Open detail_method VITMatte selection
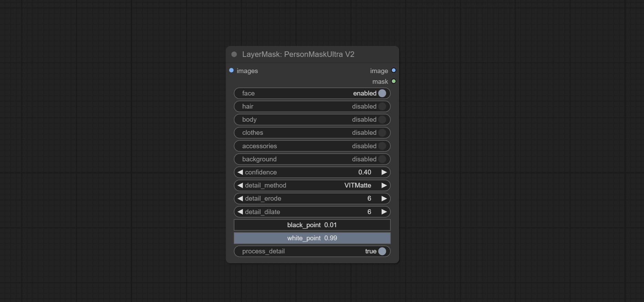 pyautogui.click(x=312, y=185)
